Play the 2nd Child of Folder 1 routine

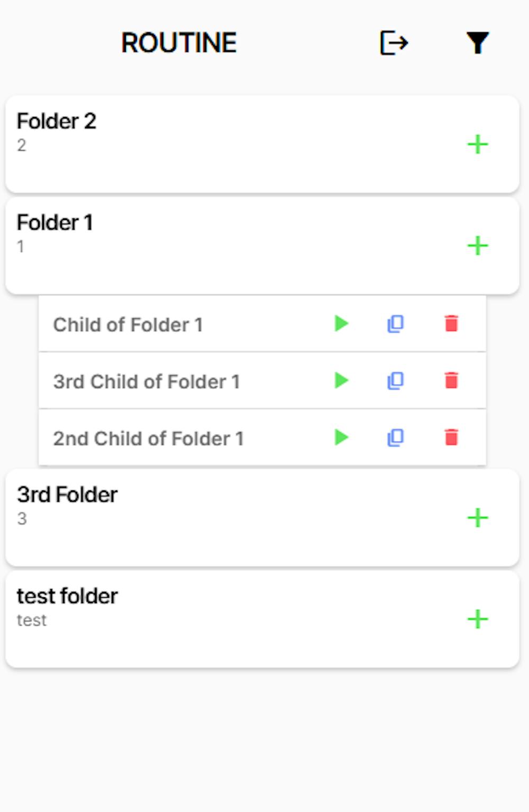(341, 437)
